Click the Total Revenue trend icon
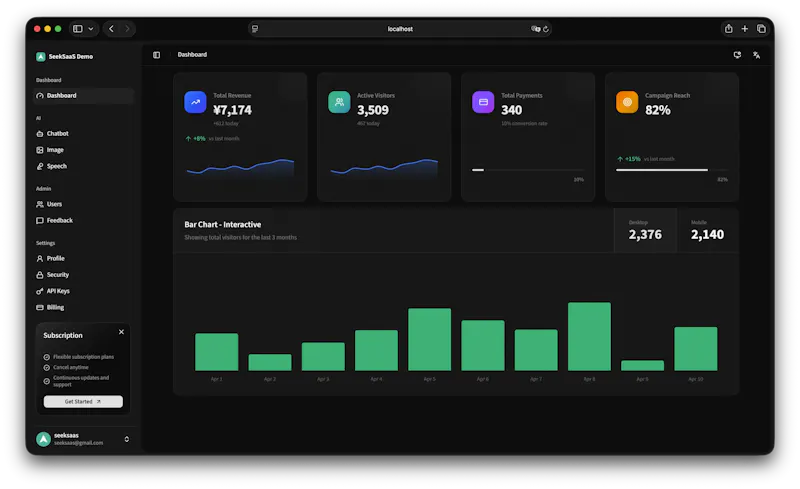800x489 pixels. (x=195, y=102)
